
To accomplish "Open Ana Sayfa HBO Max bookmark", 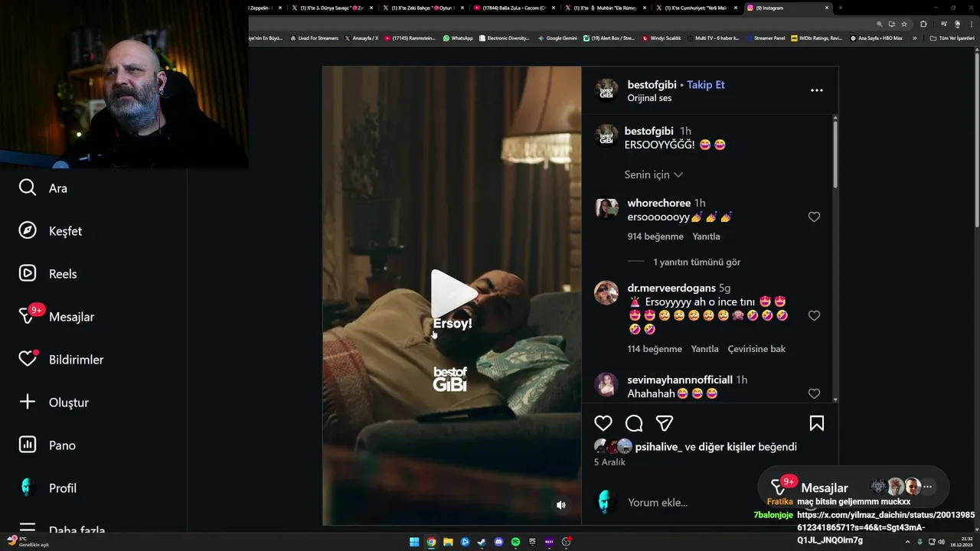I will pyautogui.click(x=876, y=38).
